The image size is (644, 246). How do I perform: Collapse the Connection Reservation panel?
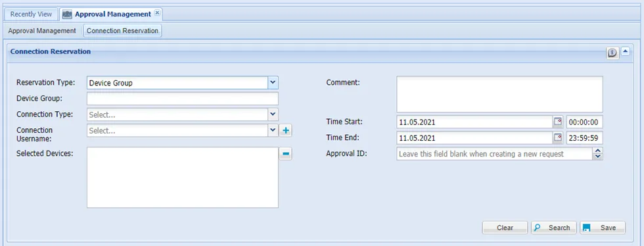(x=625, y=52)
